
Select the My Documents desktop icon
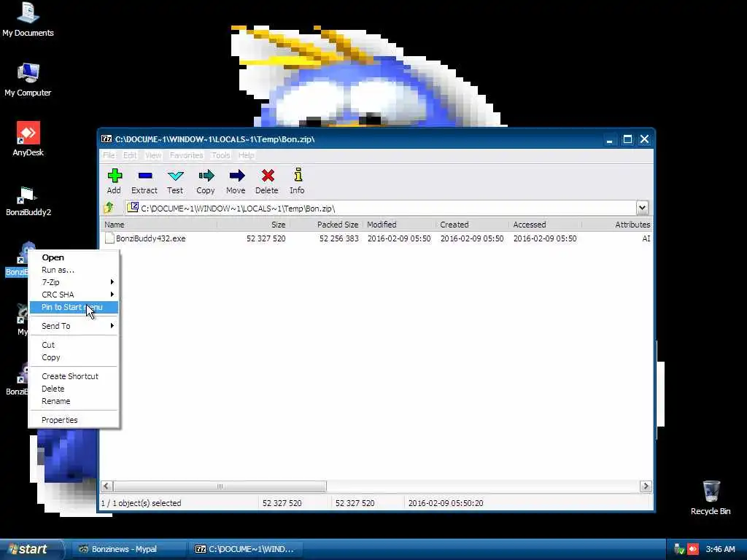click(28, 20)
